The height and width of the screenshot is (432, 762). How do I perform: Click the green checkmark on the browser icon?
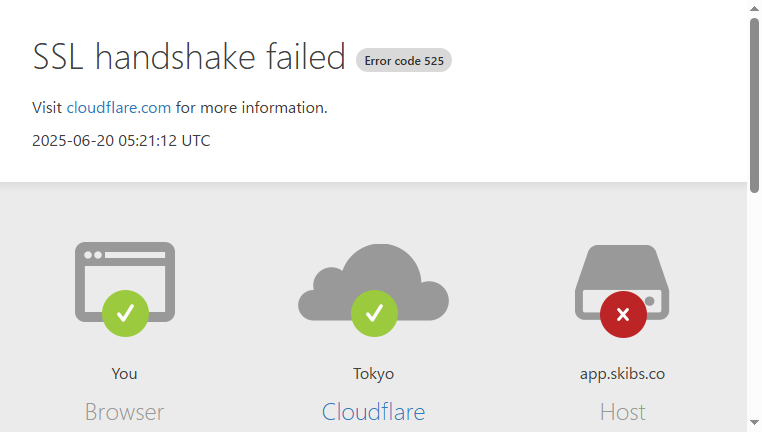click(x=125, y=313)
